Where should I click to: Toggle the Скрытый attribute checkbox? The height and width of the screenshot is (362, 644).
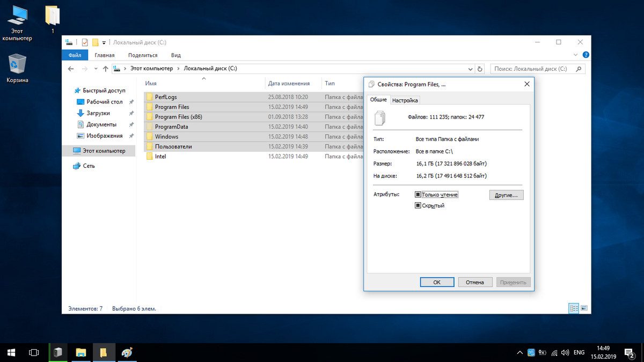(x=418, y=205)
